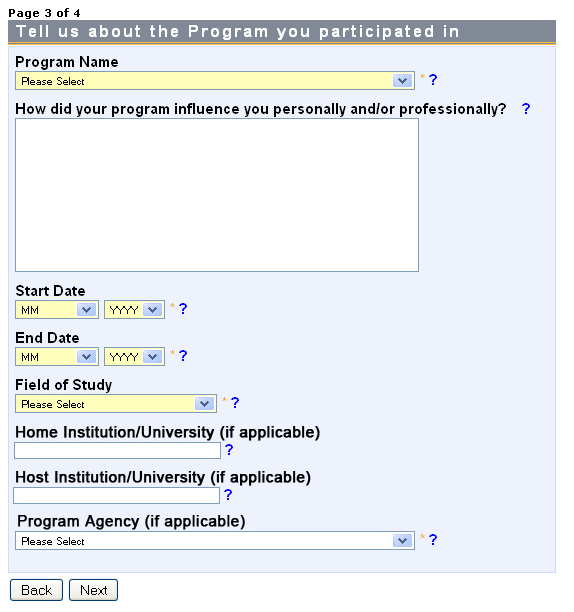Open Field of Study help question mark

coord(235,403)
